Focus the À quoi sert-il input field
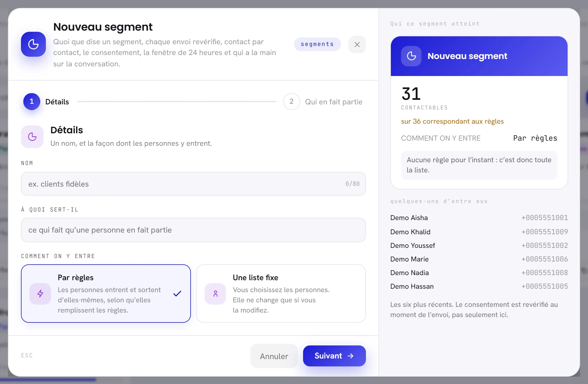Image resolution: width=588 pixels, height=384 pixels. 193,230
